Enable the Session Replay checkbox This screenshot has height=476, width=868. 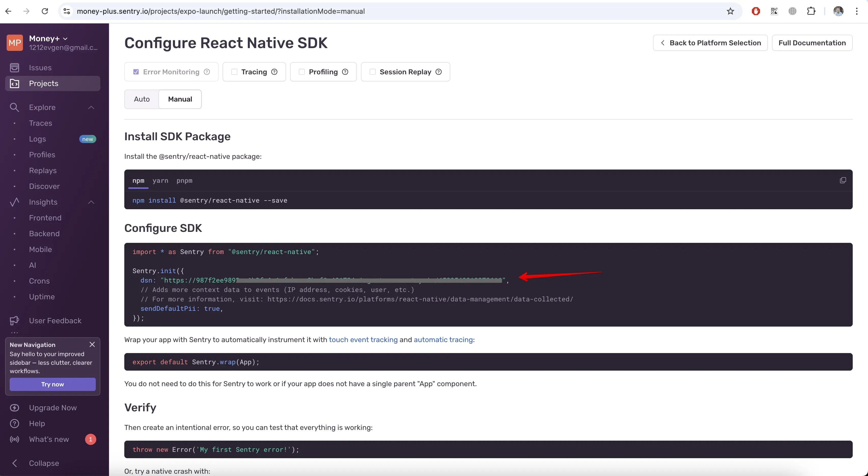(372, 72)
